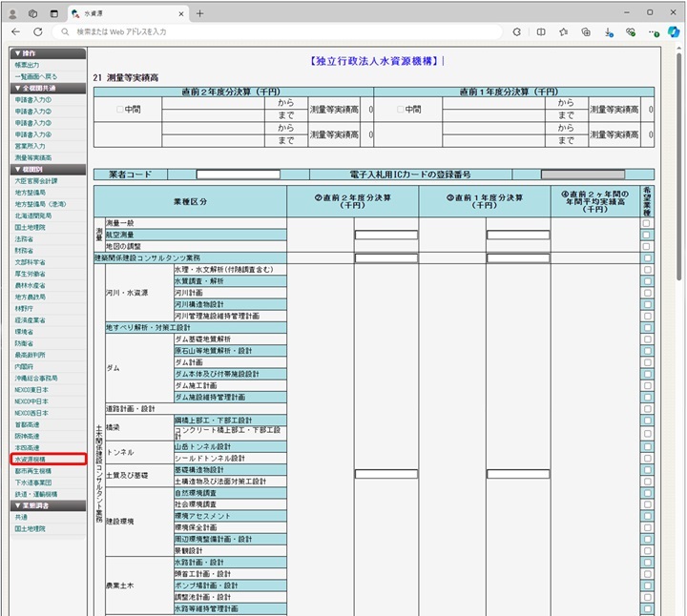This screenshot has width=687, height=616.
Task: Collapse the 機関別 sidebar section
Action: 48,169
